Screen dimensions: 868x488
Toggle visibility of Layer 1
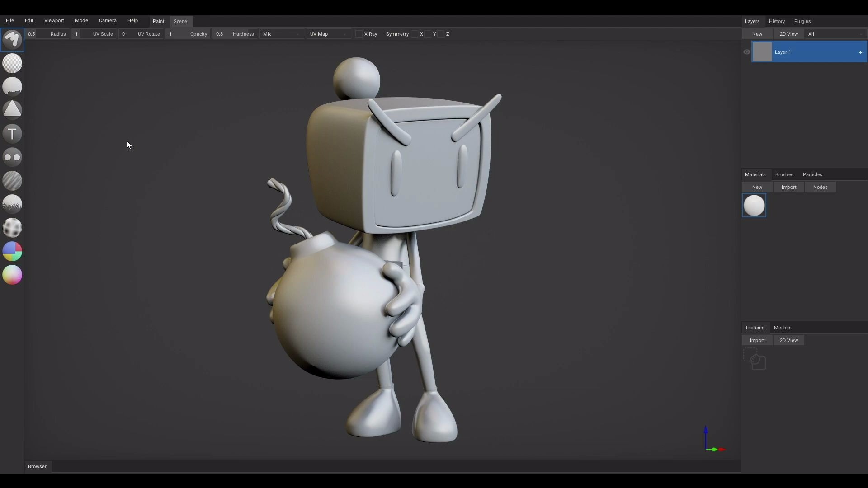coord(746,52)
